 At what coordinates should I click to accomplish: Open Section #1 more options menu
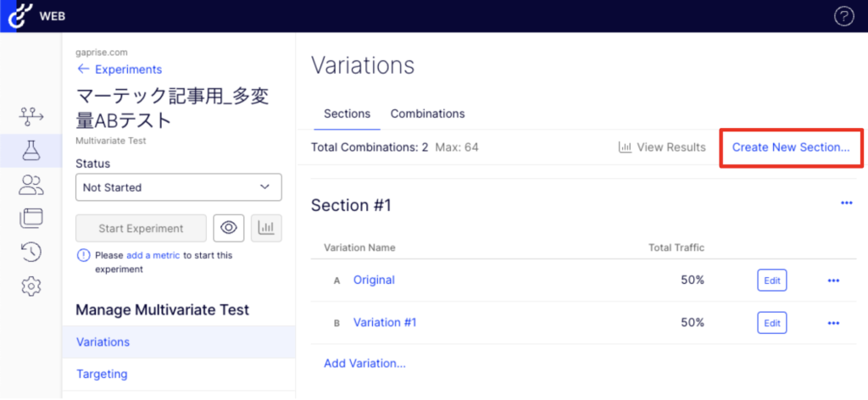coord(846,203)
